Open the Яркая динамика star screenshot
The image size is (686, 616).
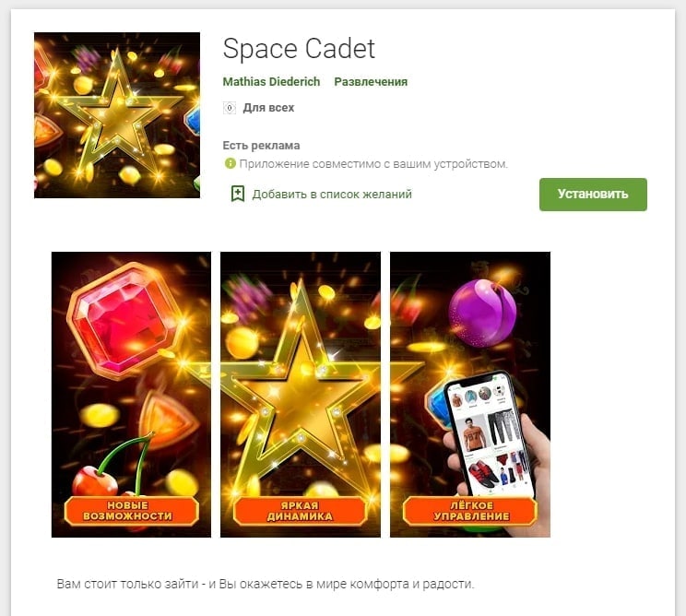click(301, 394)
